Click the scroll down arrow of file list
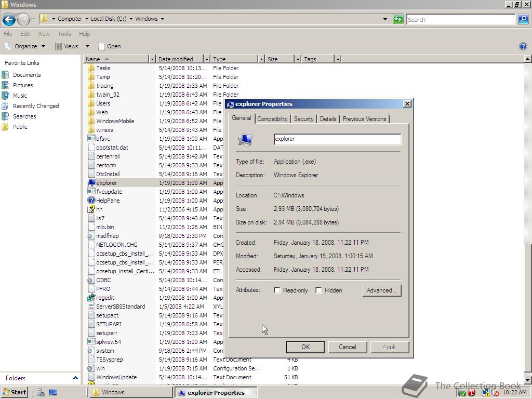 pyautogui.click(x=528, y=380)
